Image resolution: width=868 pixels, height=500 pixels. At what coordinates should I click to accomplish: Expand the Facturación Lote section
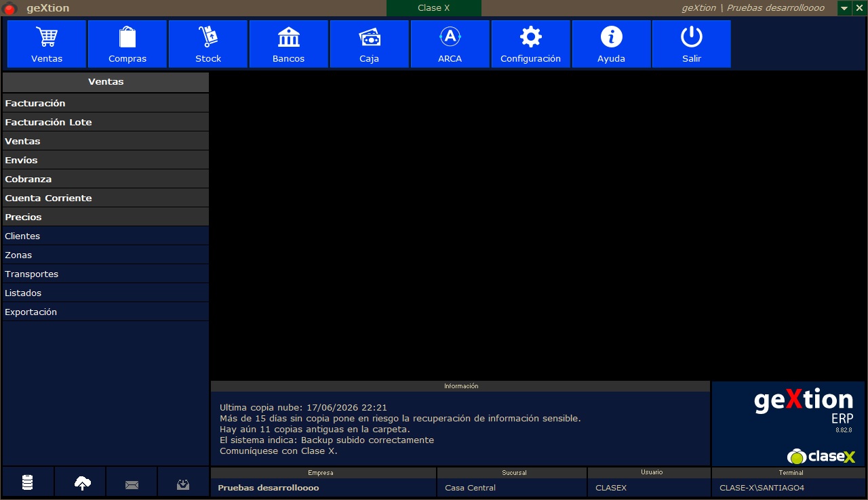(x=106, y=122)
